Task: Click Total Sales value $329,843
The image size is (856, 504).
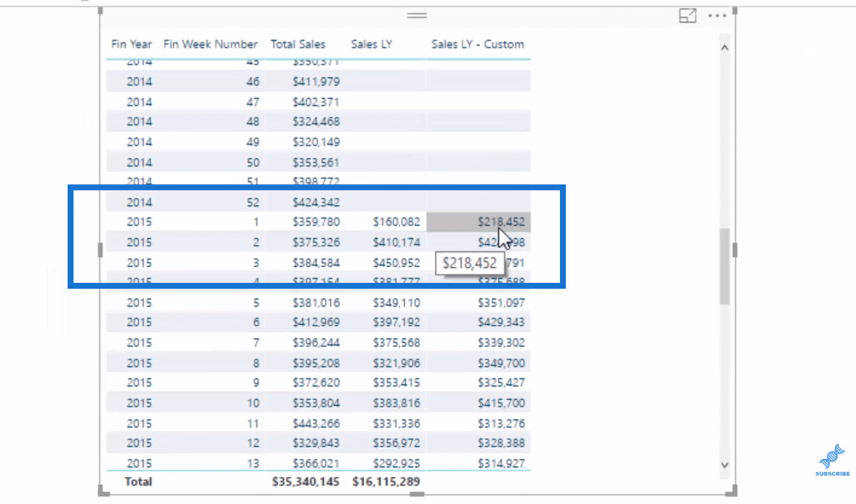Action: pos(316,443)
